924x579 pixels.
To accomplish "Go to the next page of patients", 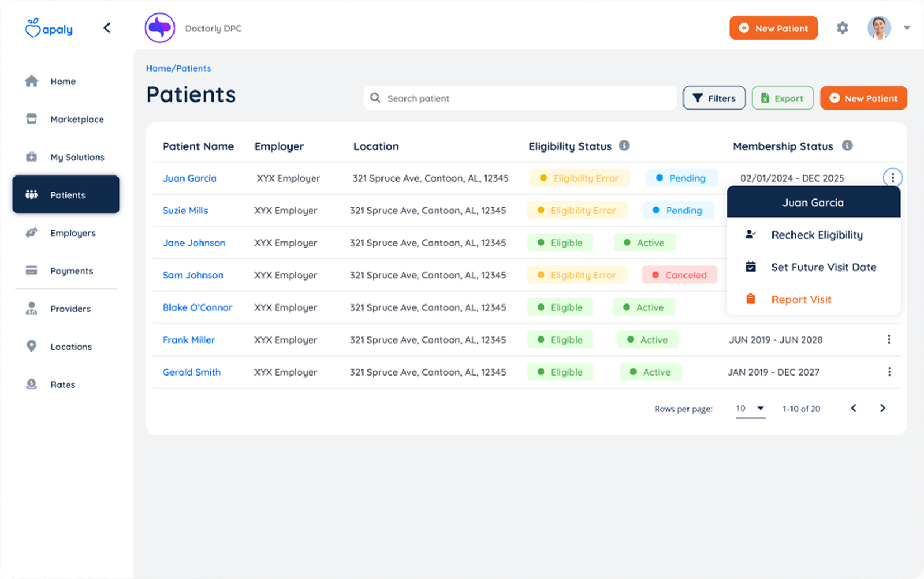I will pyautogui.click(x=883, y=409).
